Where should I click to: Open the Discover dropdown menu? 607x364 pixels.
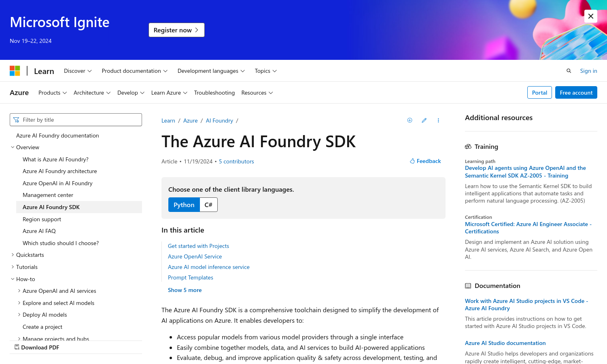pyautogui.click(x=78, y=71)
